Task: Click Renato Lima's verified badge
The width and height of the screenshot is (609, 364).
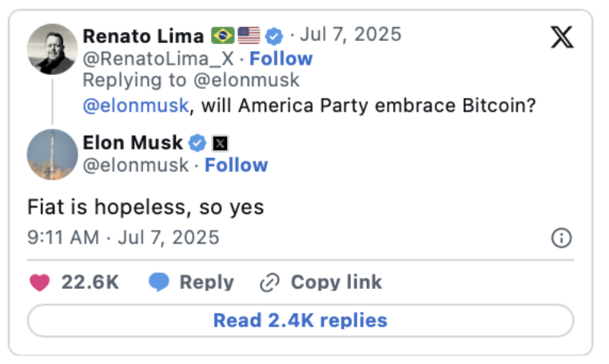Action: pos(275,36)
